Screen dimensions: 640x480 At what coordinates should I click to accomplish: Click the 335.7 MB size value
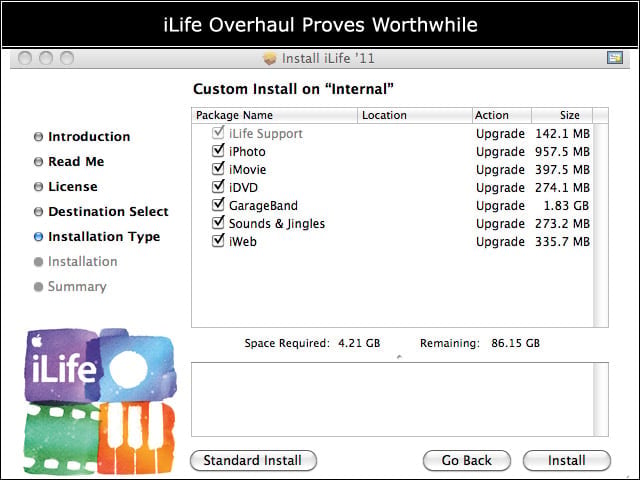point(562,242)
